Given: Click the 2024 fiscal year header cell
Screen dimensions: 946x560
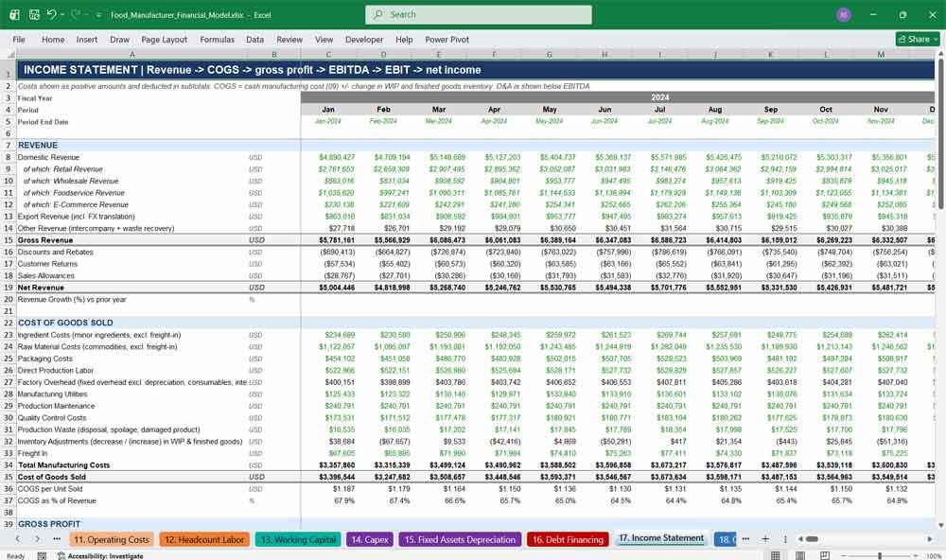Looking at the screenshot, I should 618,97.
